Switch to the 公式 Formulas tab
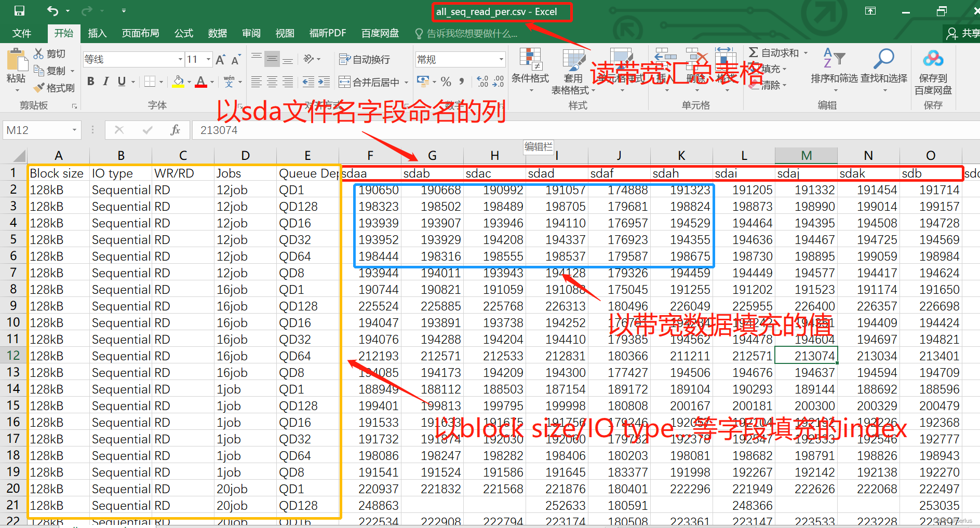Viewport: 980px width, 528px height. coord(184,33)
